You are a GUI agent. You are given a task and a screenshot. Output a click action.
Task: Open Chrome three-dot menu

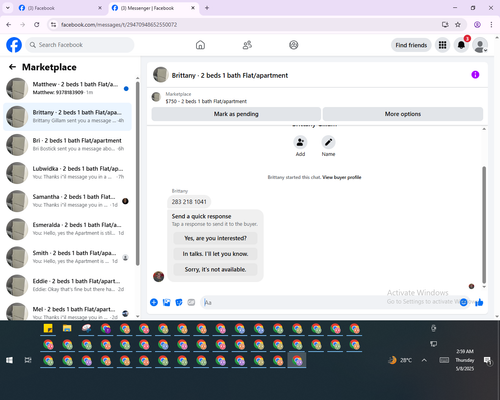pos(491,24)
